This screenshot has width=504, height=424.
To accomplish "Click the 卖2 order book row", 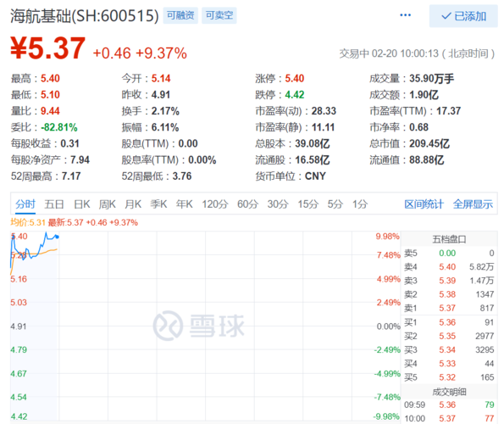I will tap(449, 294).
